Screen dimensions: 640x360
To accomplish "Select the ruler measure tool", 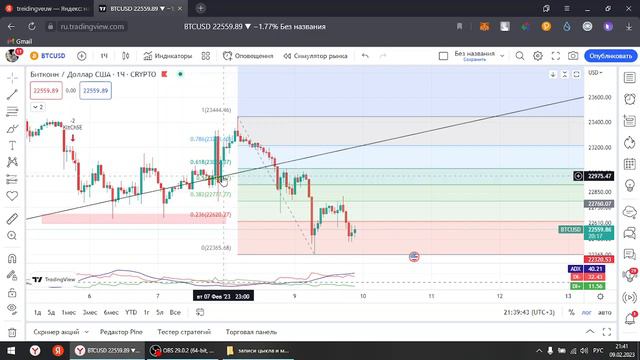I will 12,219.
